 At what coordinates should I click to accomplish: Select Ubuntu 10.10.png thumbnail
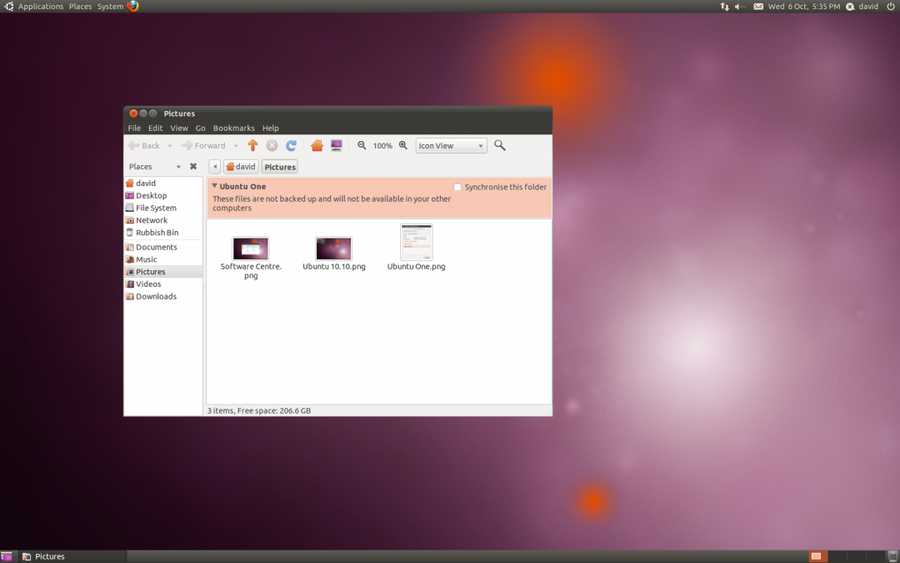pyautogui.click(x=333, y=249)
